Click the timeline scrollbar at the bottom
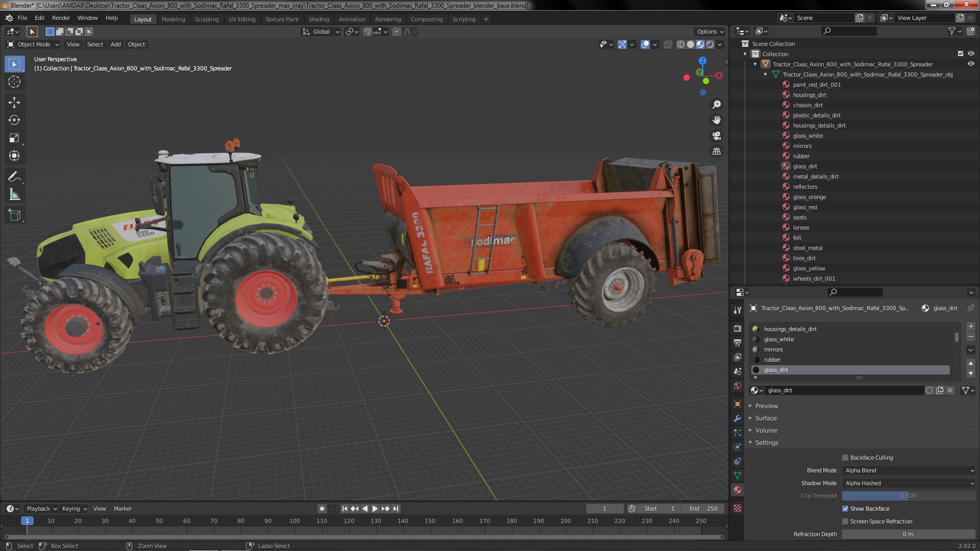Image resolution: width=980 pixels, height=551 pixels. [364, 537]
